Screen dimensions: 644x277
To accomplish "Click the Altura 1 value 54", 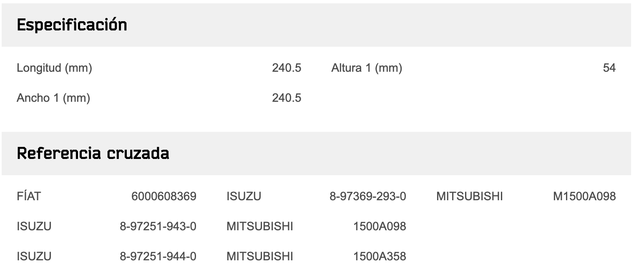I will 609,68.
